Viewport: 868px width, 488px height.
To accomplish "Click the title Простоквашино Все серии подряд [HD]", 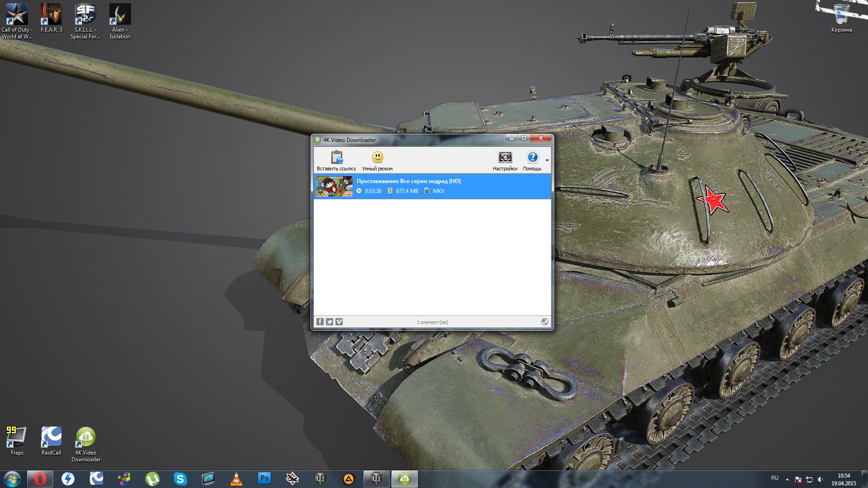I will (x=409, y=181).
